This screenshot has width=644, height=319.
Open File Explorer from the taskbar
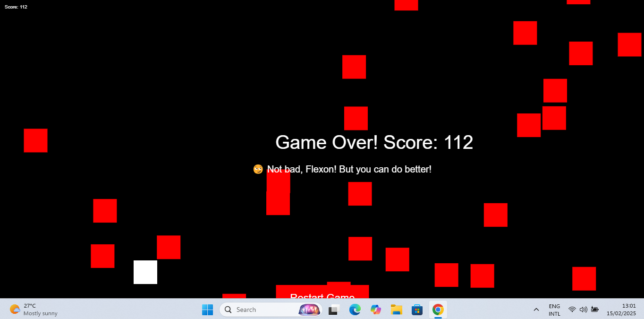[x=396, y=310]
